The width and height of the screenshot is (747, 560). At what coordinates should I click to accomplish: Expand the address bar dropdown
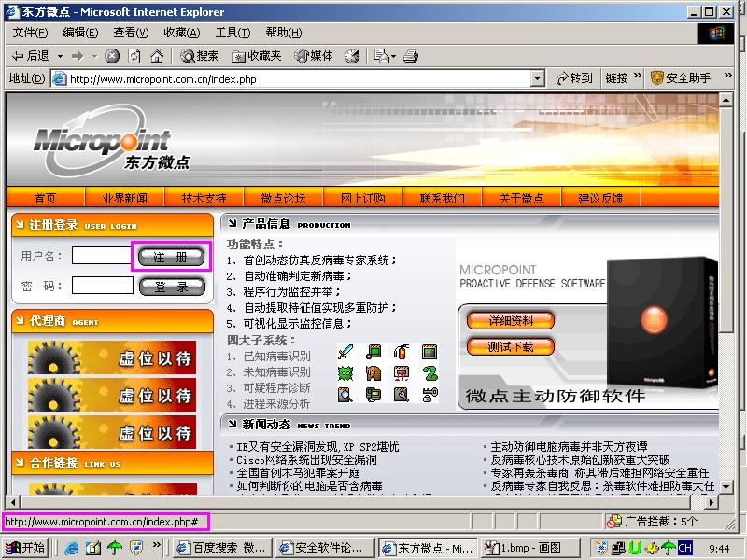[x=538, y=78]
